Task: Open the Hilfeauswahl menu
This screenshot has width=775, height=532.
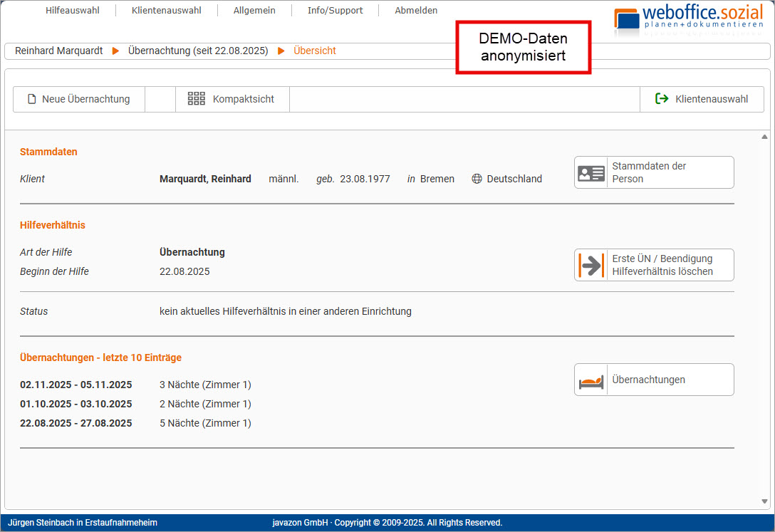Action: [72, 11]
